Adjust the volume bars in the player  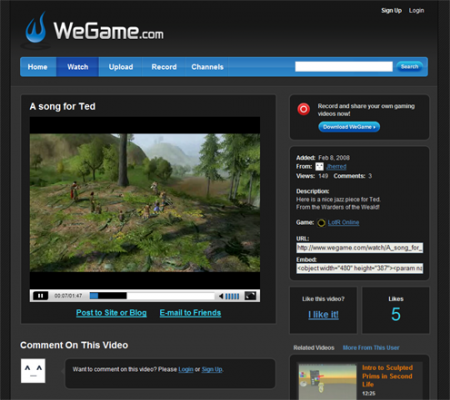point(232,296)
